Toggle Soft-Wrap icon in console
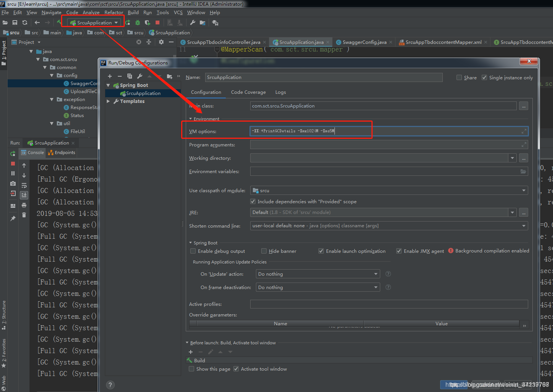This screenshot has width=553, height=392. coord(24,186)
